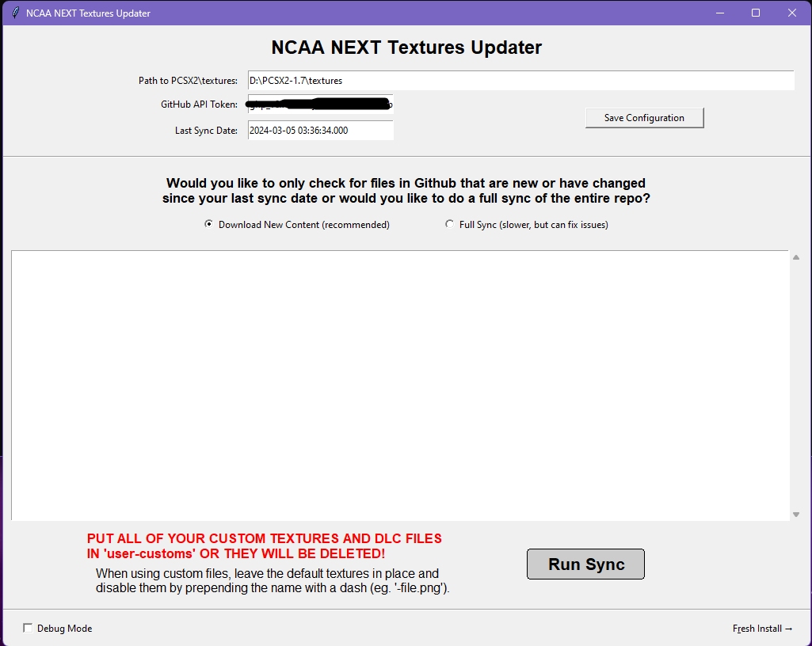Image resolution: width=812 pixels, height=646 pixels.
Task: Maximize the updater window
Action: click(x=756, y=13)
